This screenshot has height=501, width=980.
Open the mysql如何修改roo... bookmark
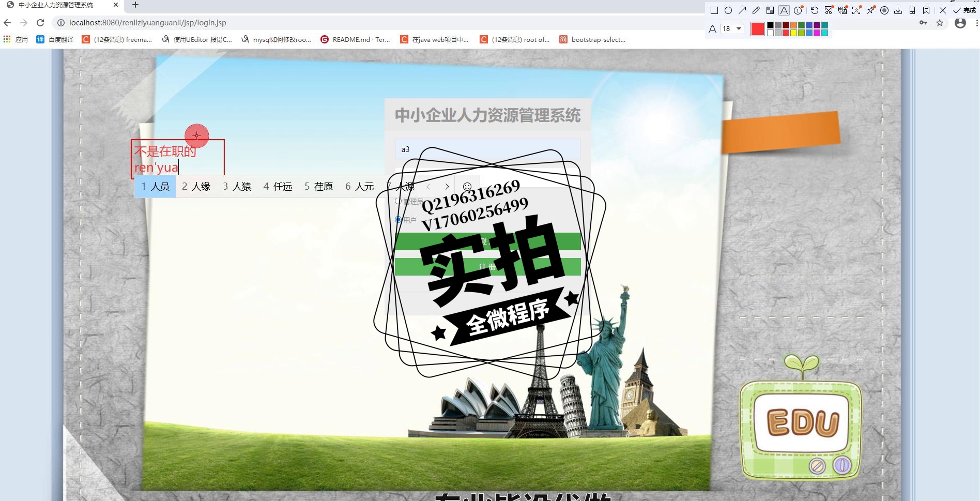point(277,39)
